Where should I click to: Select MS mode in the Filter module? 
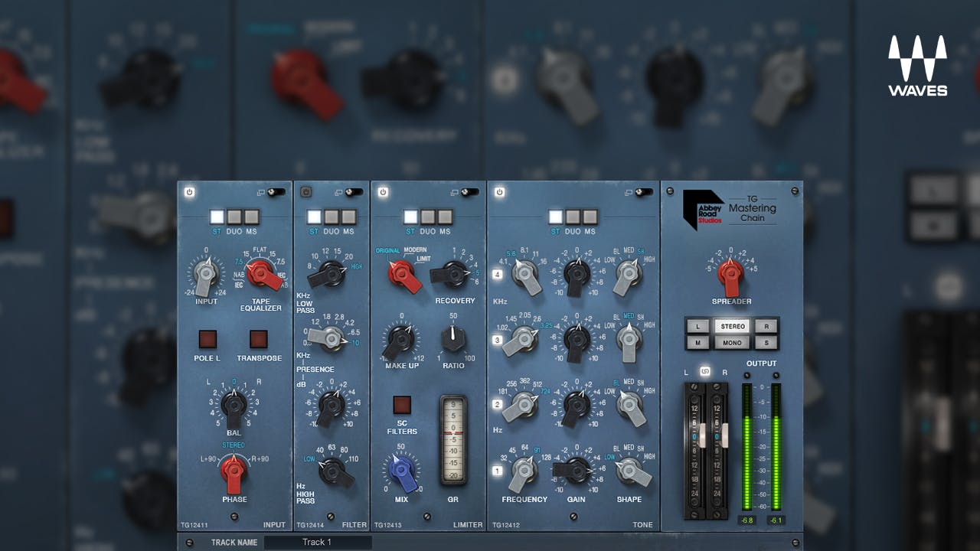(x=348, y=217)
